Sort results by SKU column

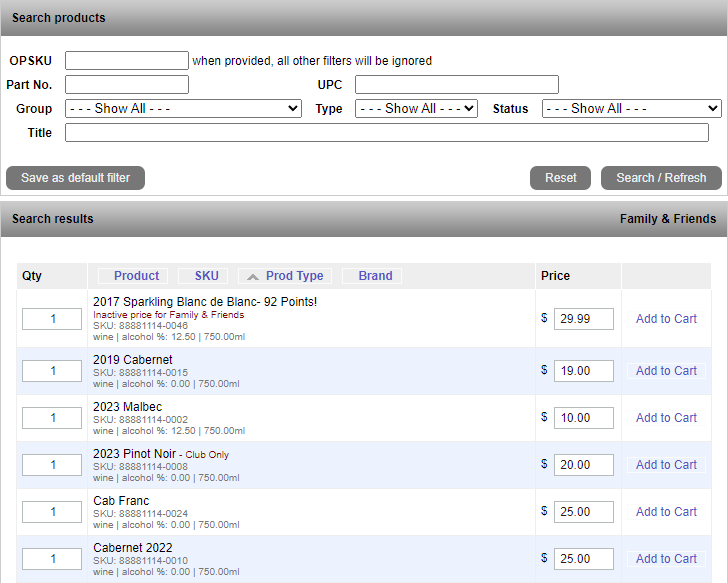click(206, 276)
